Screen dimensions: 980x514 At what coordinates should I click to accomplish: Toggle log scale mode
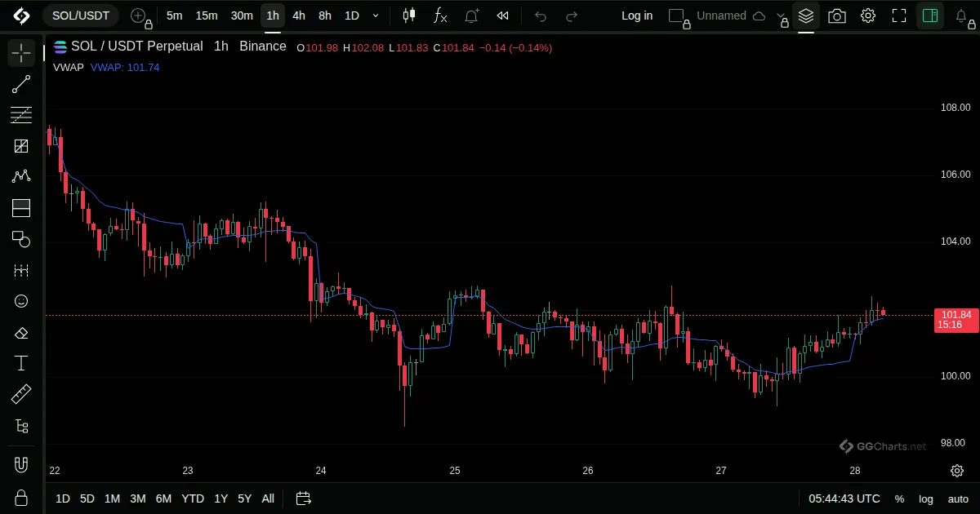coord(926,498)
